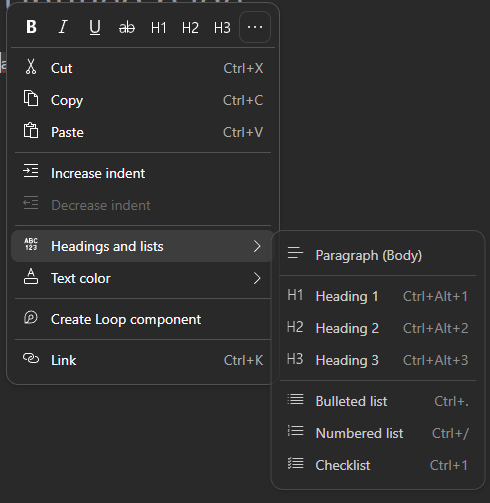Choose Paste from context menu
This screenshot has width=490, height=503.
point(143,132)
